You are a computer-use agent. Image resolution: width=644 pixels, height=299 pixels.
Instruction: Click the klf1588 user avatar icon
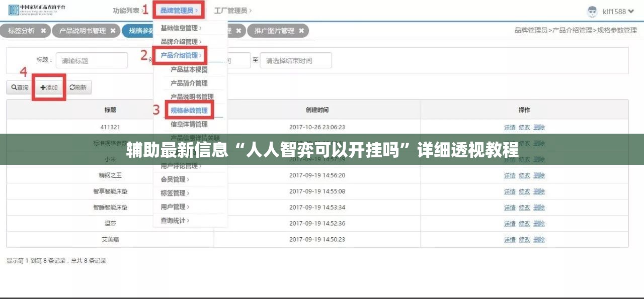pos(592,11)
